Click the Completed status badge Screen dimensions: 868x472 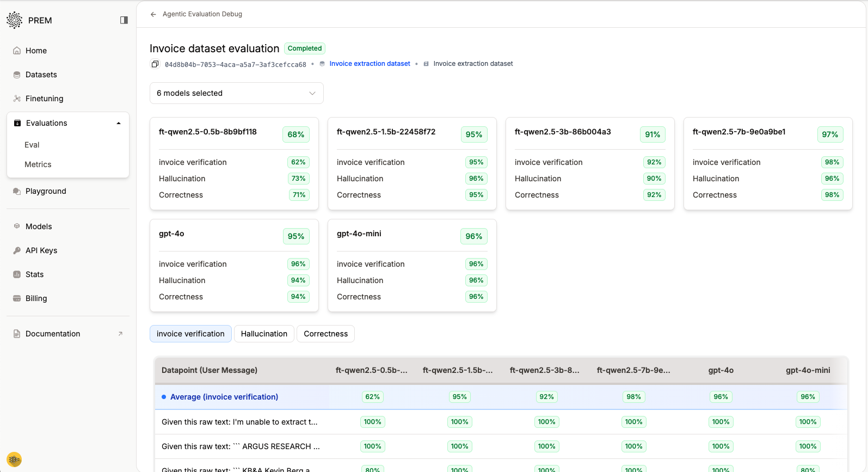point(305,48)
